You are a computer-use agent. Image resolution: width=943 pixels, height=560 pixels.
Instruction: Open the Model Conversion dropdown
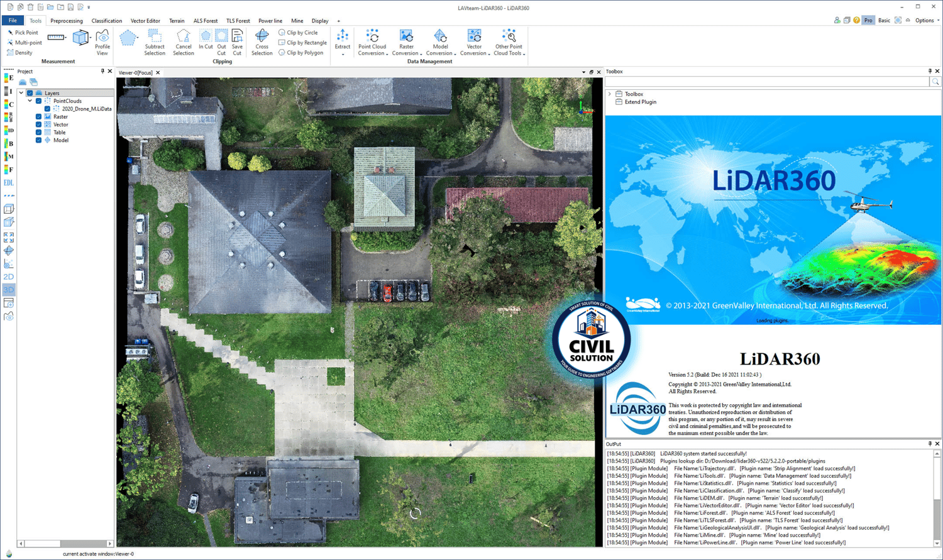point(441,43)
